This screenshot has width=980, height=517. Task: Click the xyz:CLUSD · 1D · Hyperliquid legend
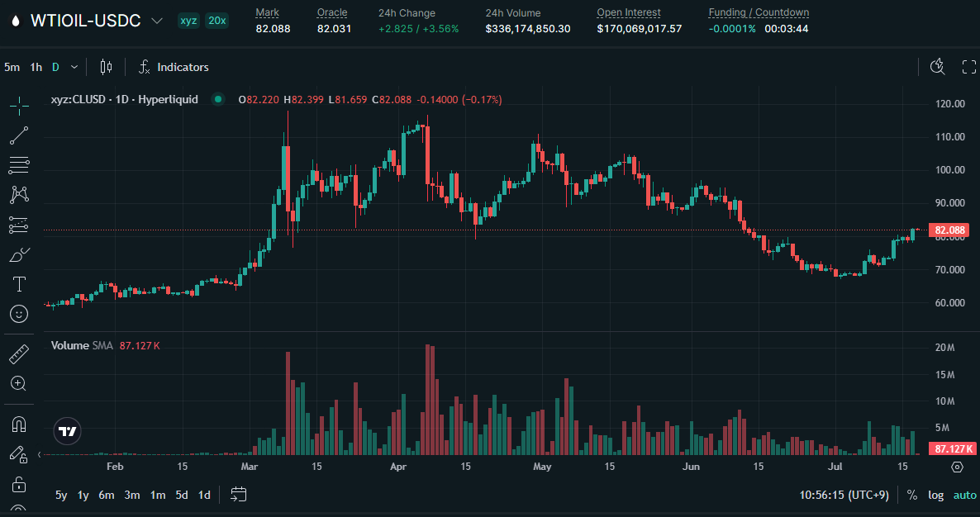[x=125, y=99]
